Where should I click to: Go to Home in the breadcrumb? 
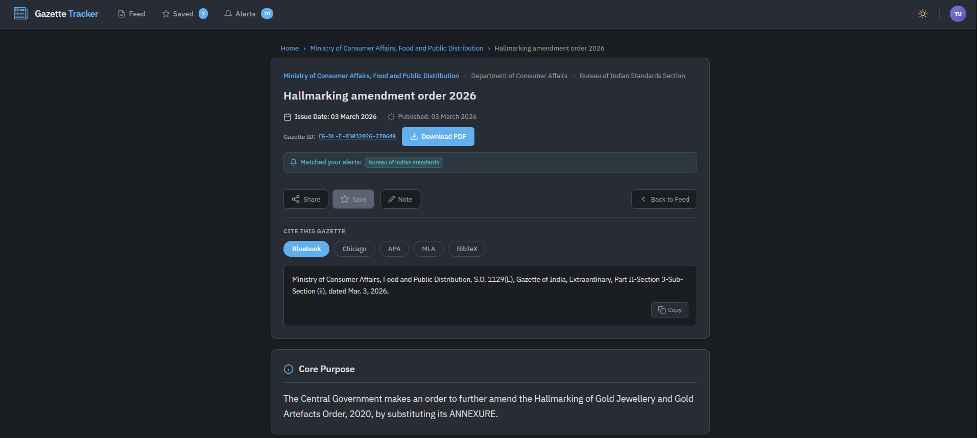tap(290, 48)
